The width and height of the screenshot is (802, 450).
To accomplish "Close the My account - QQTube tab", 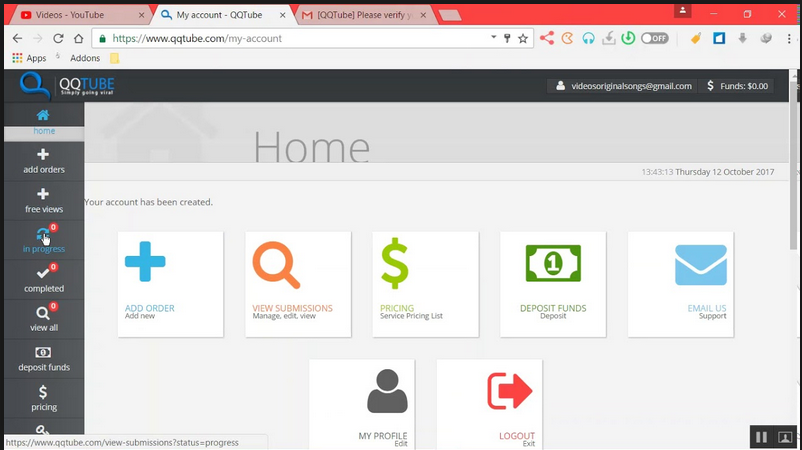I will 282,15.
